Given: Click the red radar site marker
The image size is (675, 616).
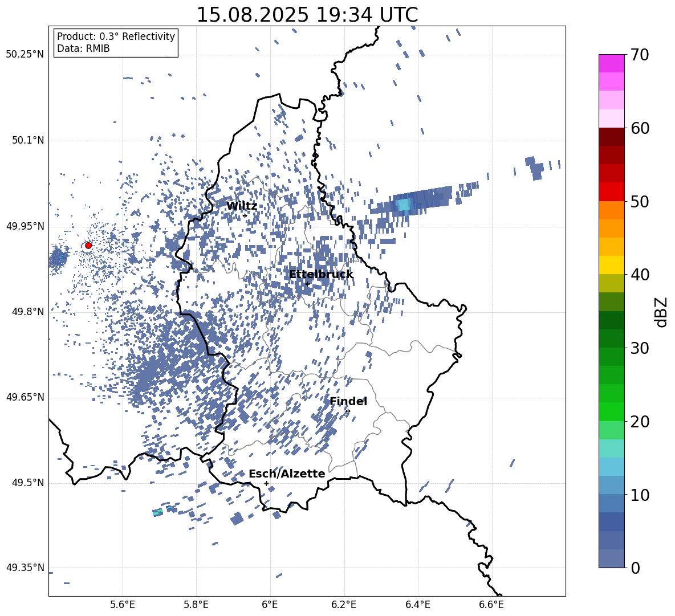Looking at the screenshot, I should click(88, 245).
